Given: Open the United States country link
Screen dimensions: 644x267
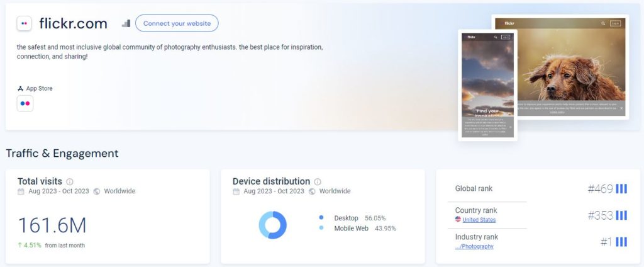Looking at the screenshot, I should [479, 220].
